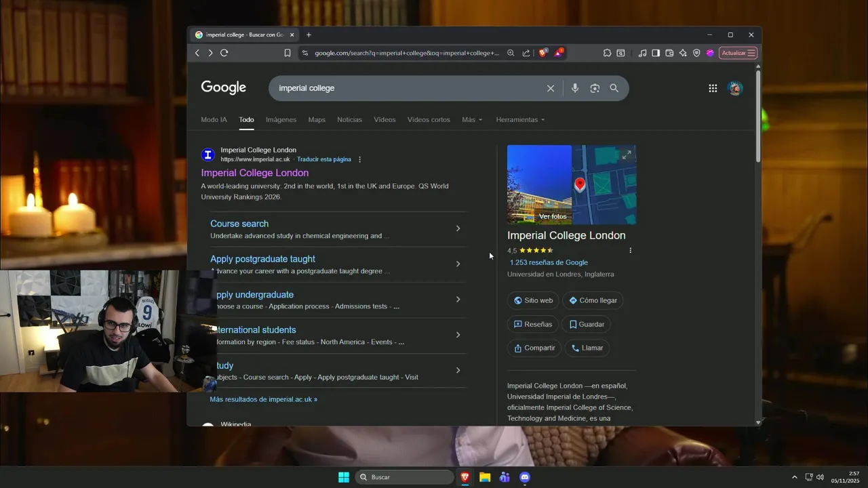
Task: Open the VPN shield icon
Action: point(696,53)
